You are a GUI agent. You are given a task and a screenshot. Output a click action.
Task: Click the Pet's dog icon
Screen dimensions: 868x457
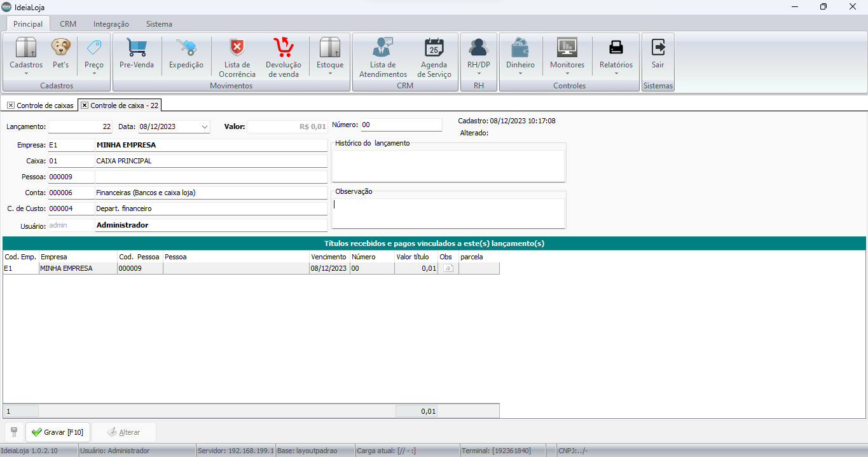pos(60,48)
